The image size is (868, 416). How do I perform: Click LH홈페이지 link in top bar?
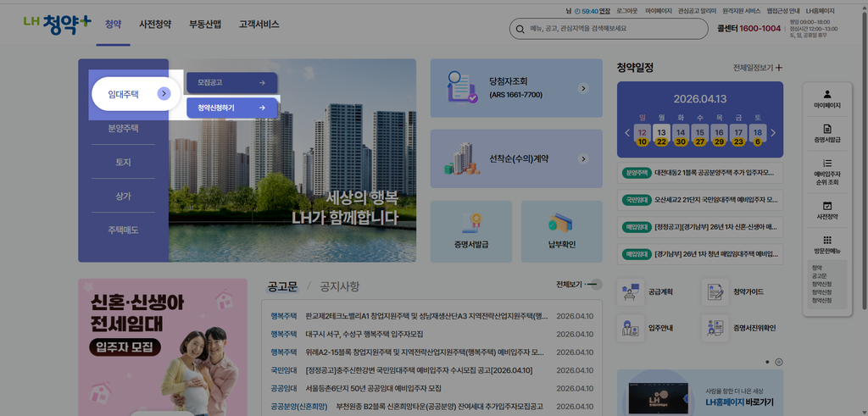point(820,11)
